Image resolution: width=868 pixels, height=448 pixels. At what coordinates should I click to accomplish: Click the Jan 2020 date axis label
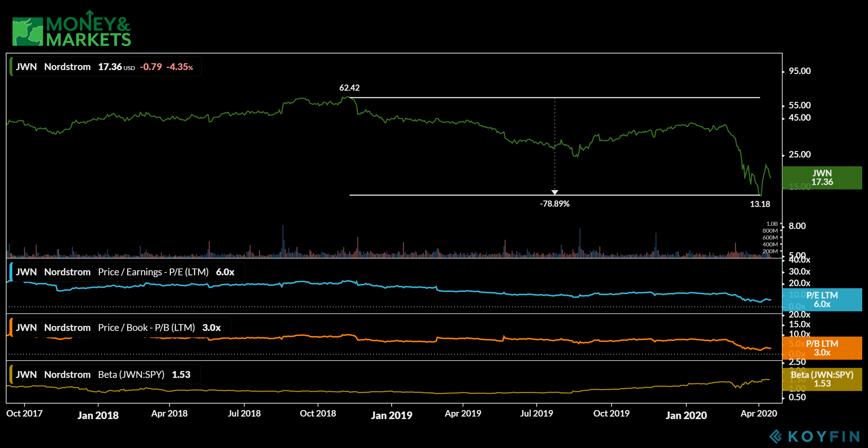tap(686, 415)
